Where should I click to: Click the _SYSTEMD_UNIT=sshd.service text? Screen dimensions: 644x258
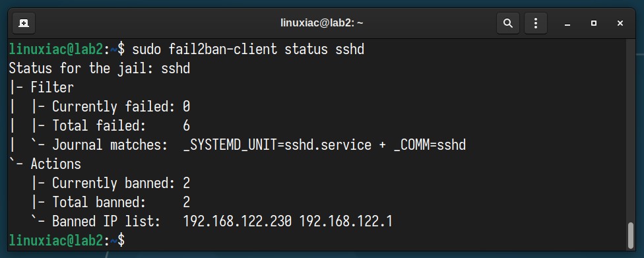[277, 145]
